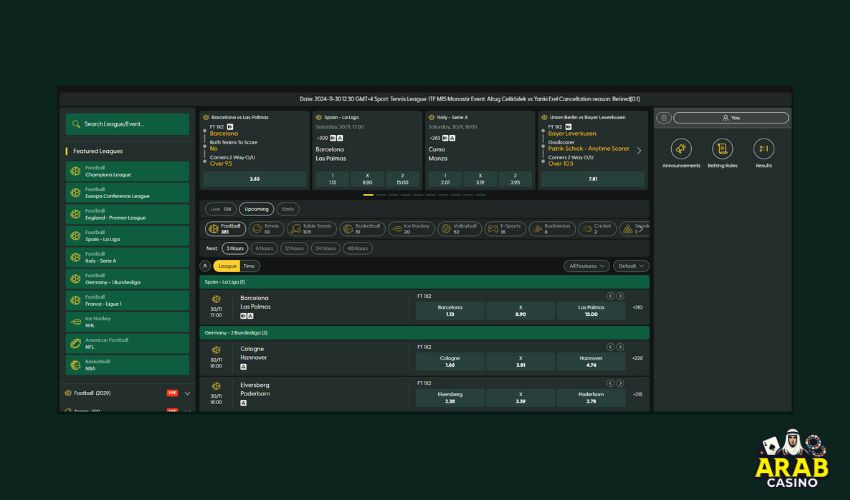
Task: Open the You account tab
Action: tap(731, 118)
